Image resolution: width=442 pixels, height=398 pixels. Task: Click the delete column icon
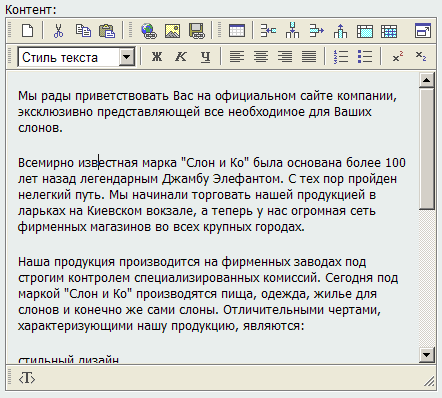(340, 31)
